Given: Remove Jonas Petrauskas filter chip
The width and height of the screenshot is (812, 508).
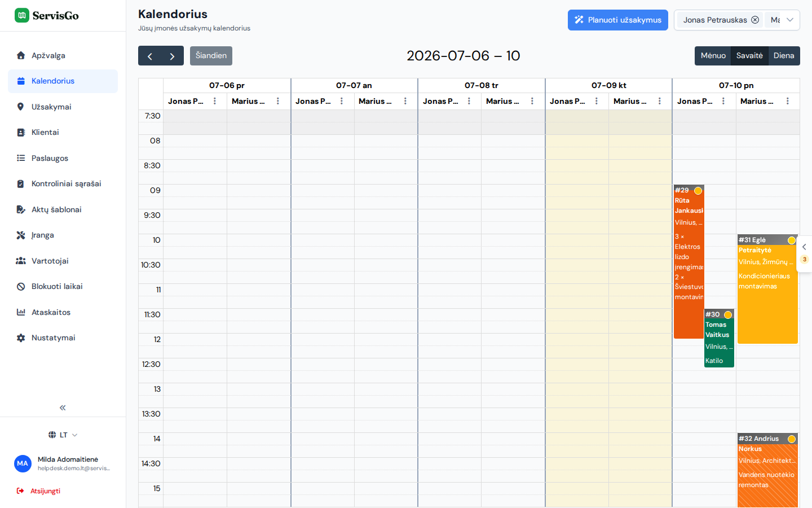Looking at the screenshot, I should click(755, 20).
